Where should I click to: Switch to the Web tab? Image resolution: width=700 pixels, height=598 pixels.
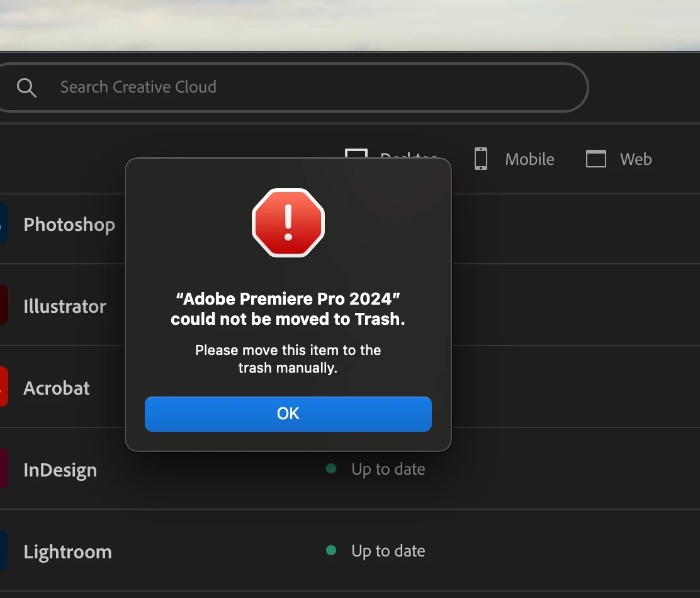[x=619, y=159]
